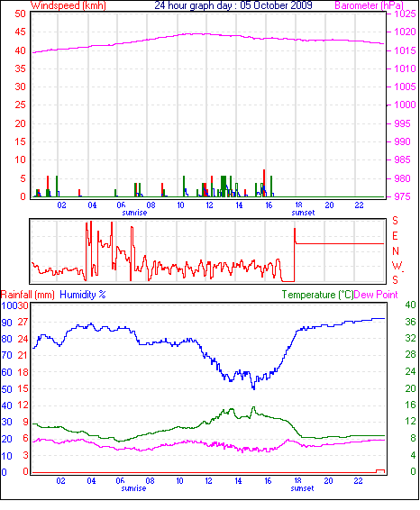Click "sunset" label of the windspeed chart
This screenshot has width=420, height=510.
[x=303, y=213]
